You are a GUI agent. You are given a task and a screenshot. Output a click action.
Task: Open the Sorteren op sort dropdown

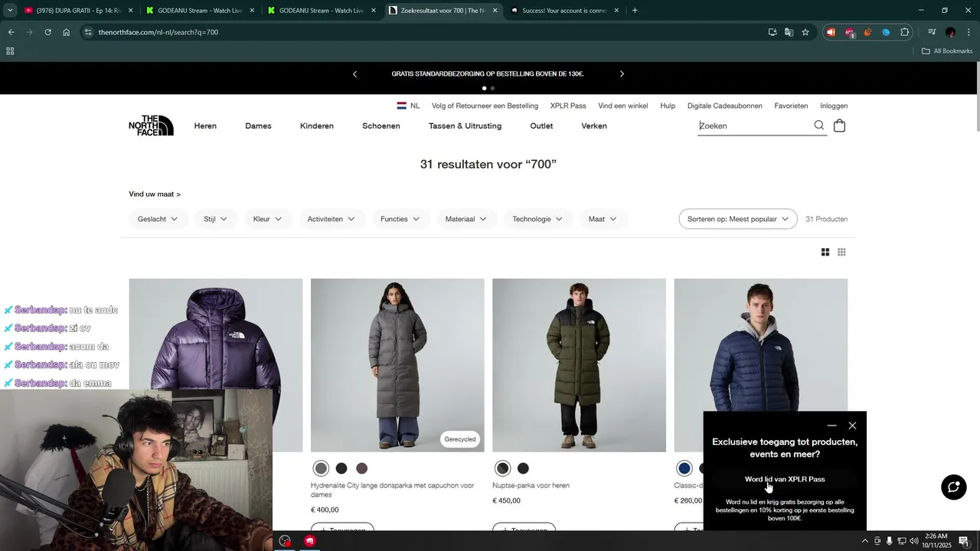coord(737,219)
